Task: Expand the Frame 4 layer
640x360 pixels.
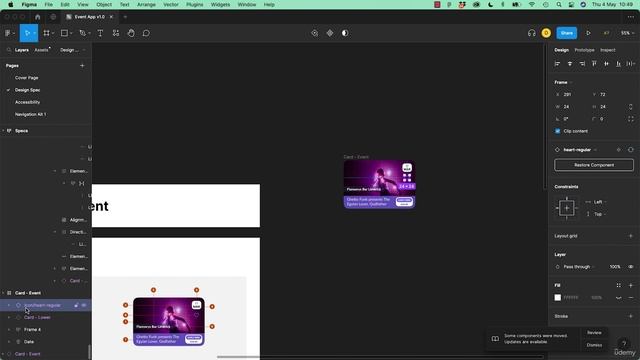Action: tap(9, 330)
